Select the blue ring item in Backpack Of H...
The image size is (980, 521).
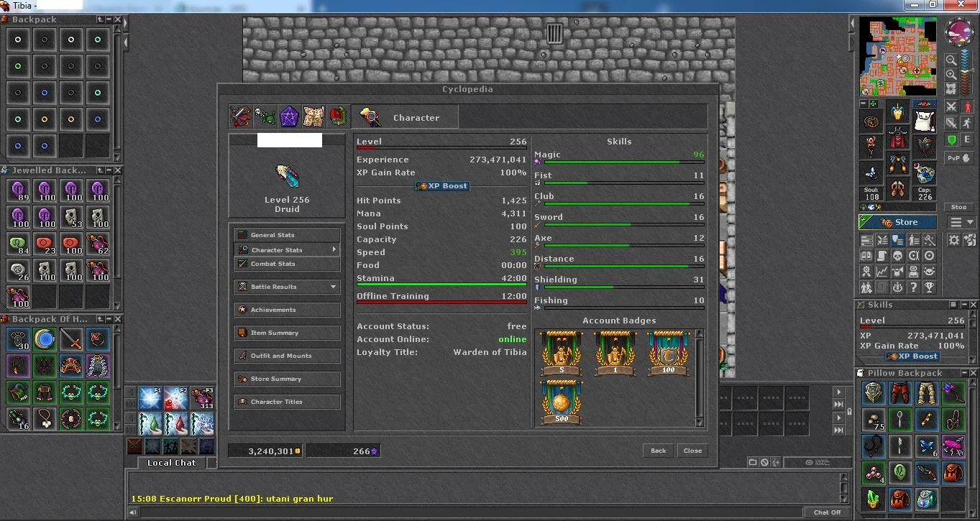45,338
